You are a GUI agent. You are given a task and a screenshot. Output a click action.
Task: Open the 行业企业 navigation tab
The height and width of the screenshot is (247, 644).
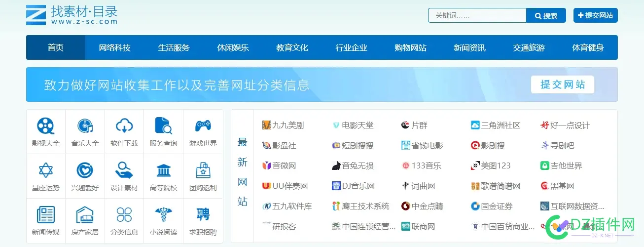[x=352, y=48]
